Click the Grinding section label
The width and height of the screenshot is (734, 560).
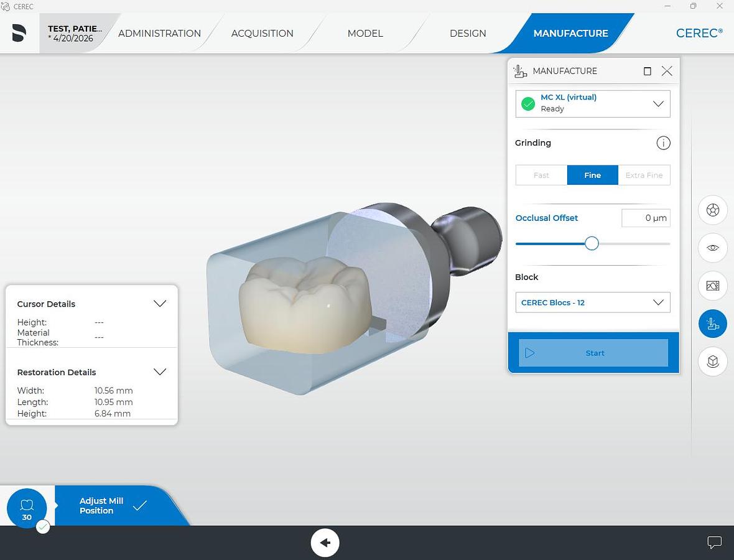point(532,143)
